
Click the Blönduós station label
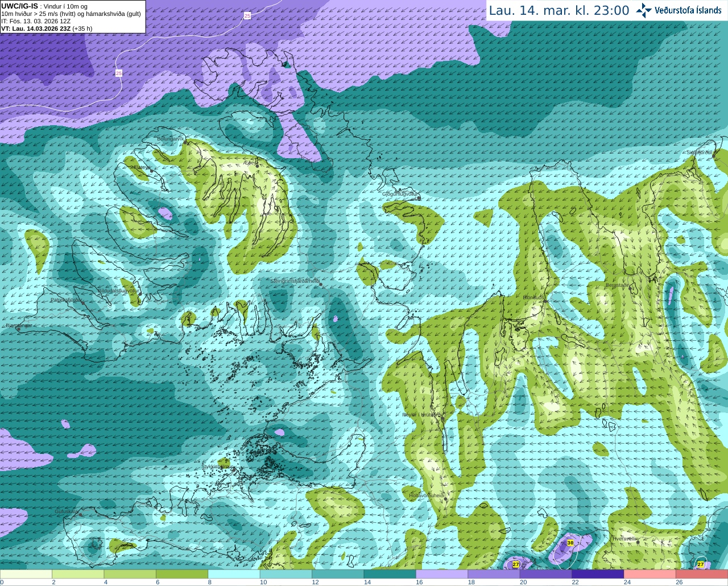pos(534,298)
